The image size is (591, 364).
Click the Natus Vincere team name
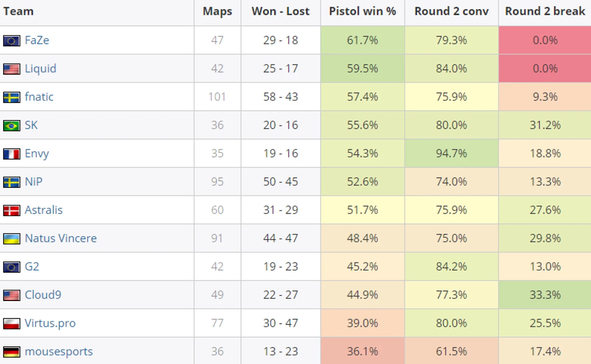click(x=61, y=238)
